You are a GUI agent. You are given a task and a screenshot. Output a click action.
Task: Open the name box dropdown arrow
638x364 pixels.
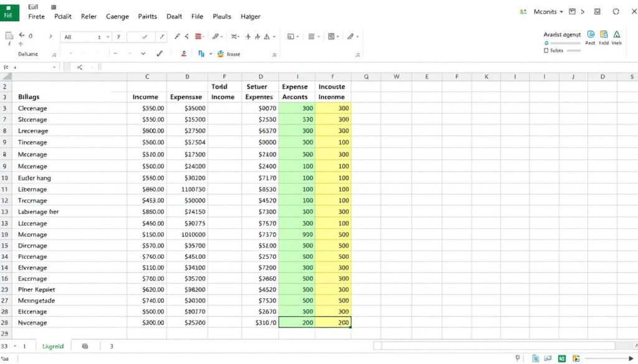54,67
